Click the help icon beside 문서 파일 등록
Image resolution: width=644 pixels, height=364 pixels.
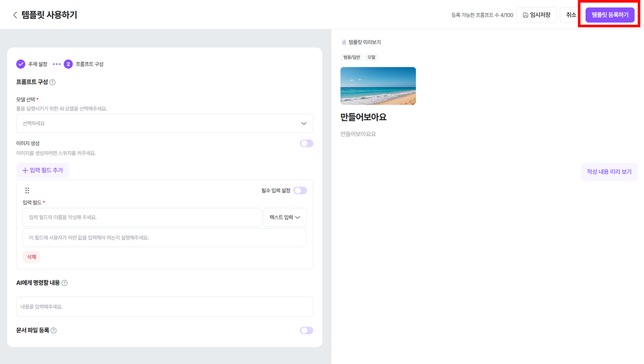click(x=54, y=330)
